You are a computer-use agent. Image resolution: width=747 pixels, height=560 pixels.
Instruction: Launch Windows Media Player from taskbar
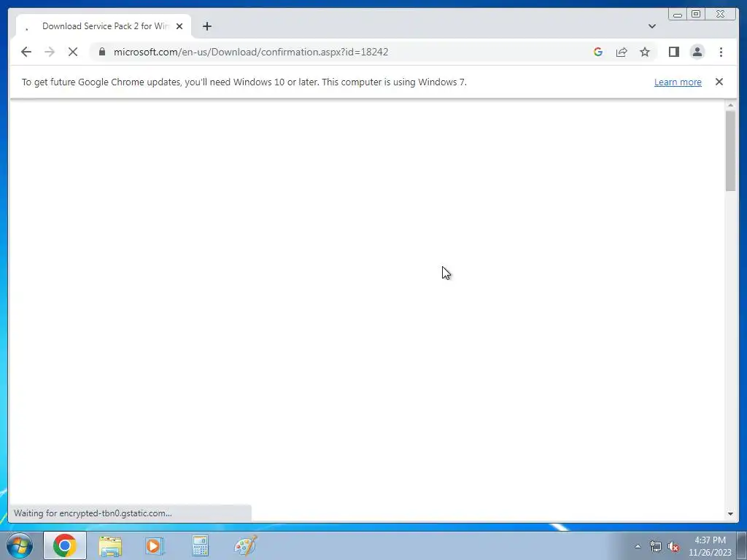click(155, 545)
